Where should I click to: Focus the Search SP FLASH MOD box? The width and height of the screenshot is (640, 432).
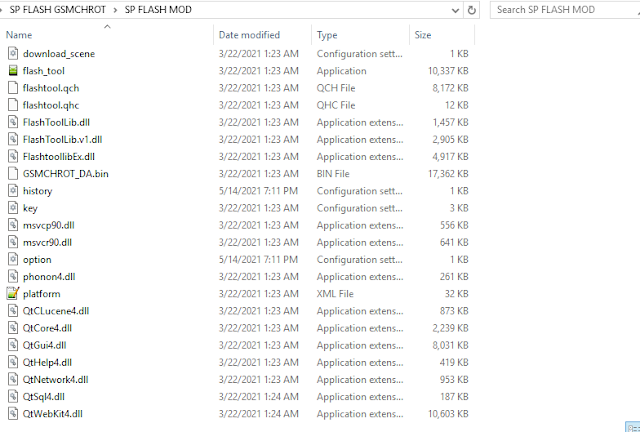coord(565,10)
